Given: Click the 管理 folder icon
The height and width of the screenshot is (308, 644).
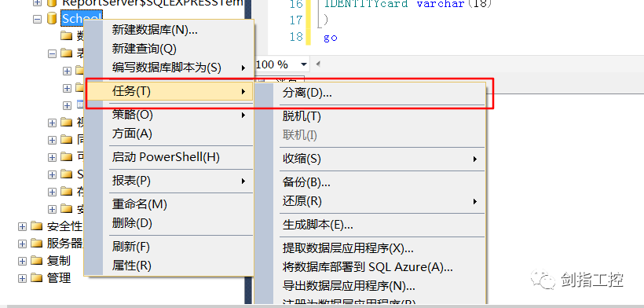Looking at the screenshot, I should (37, 278).
